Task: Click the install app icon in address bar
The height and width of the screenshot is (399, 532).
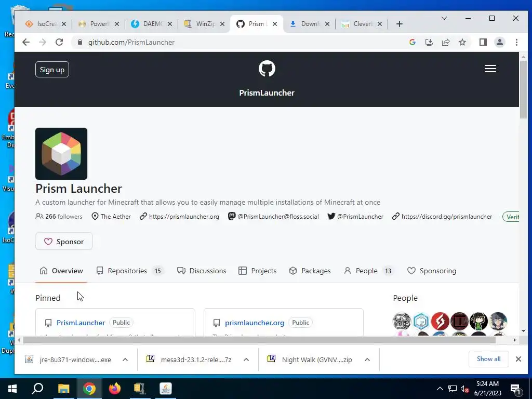Action: point(429,42)
